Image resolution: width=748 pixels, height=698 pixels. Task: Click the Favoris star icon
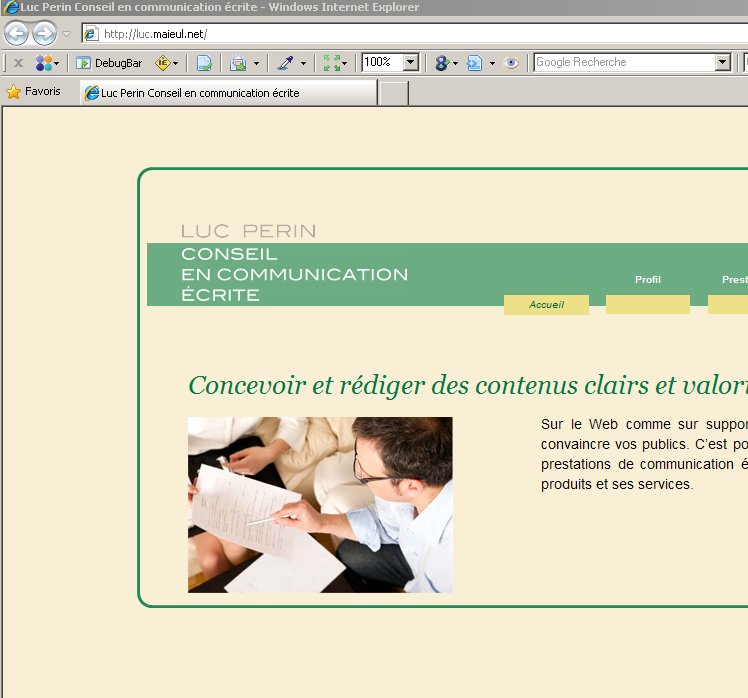(13, 91)
